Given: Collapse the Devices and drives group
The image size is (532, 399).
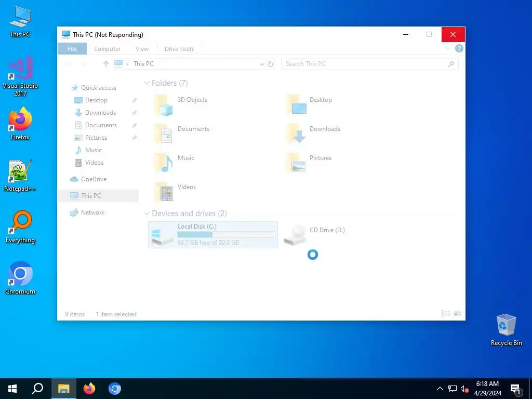Looking at the screenshot, I should pyautogui.click(x=147, y=214).
